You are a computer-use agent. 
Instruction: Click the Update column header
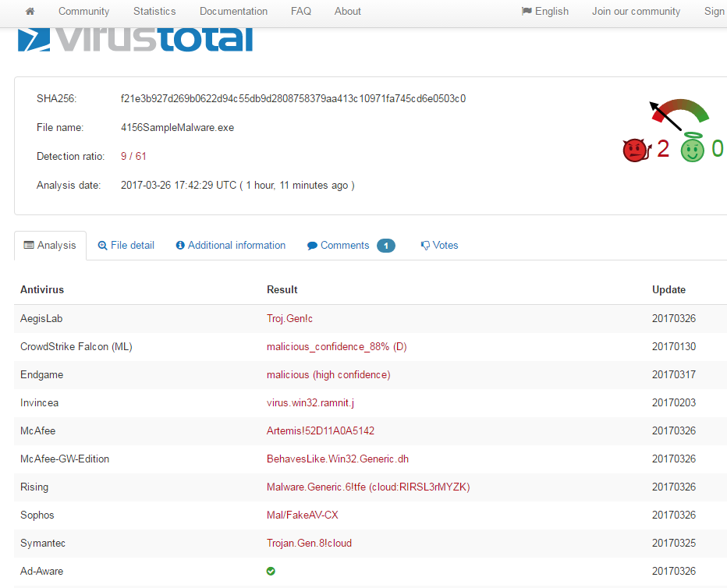[668, 289]
